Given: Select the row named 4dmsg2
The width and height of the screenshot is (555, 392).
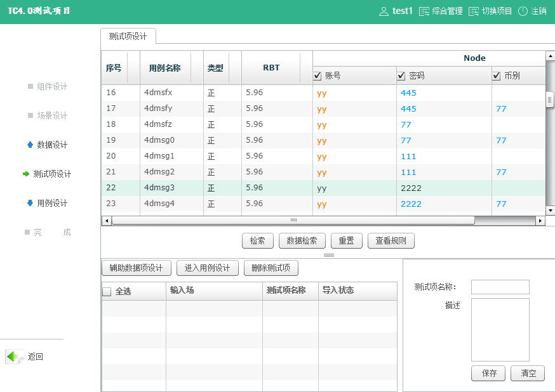Looking at the screenshot, I should pos(323,173).
